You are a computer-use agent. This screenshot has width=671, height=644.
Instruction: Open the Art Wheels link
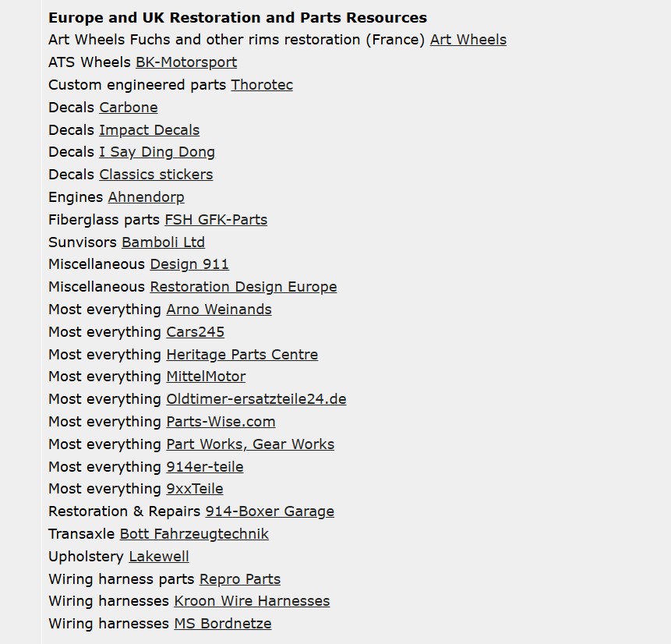click(x=468, y=40)
